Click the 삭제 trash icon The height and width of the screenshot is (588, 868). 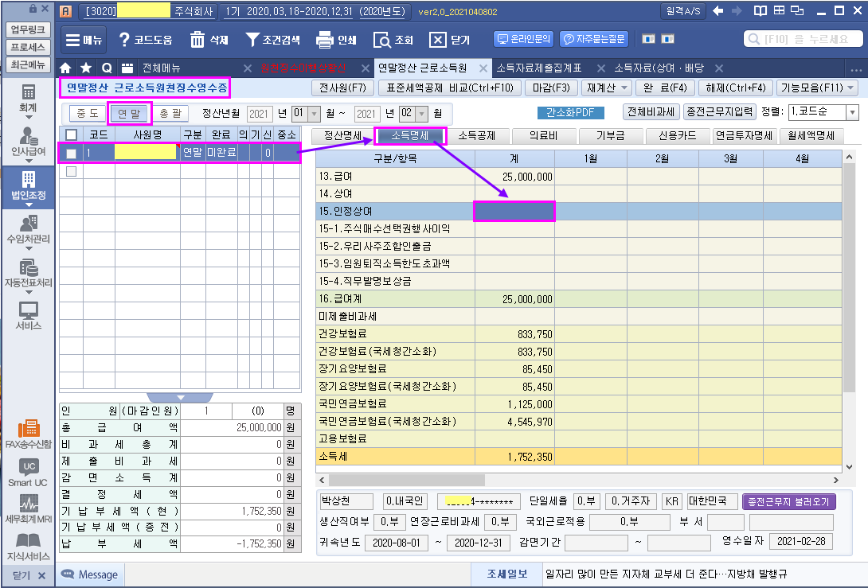coord(197,40)
